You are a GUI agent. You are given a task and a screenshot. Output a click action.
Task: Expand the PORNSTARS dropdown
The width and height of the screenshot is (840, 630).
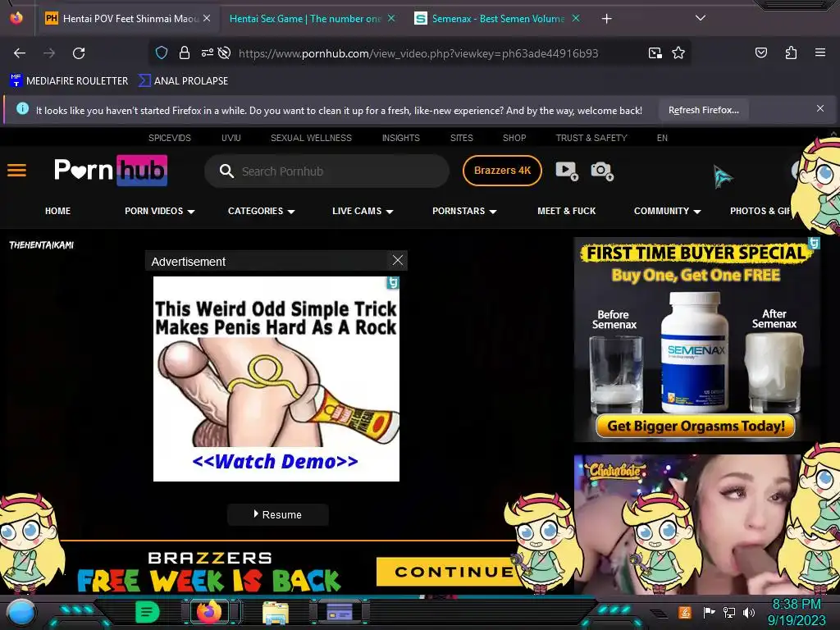pyautogui.click(x=464, y=211)
